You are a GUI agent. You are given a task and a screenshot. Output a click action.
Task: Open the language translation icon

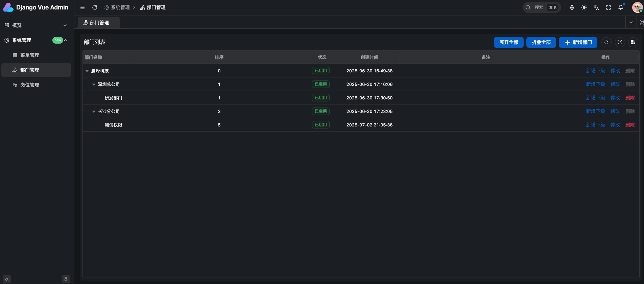[596, 7]
